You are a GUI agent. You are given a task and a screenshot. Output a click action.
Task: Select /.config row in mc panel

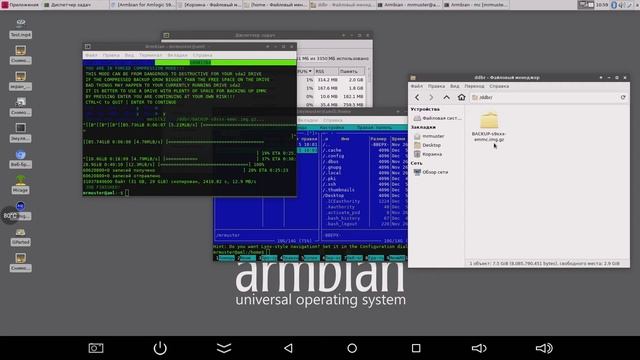pos(364,156)
